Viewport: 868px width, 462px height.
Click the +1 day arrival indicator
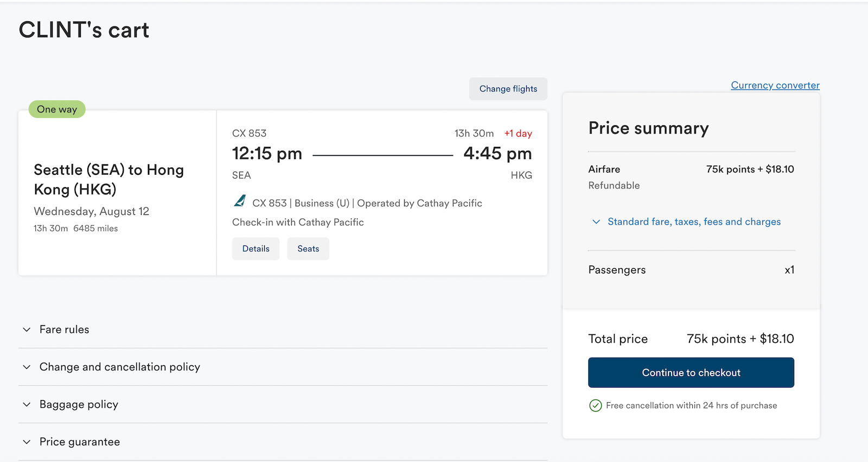518,134
